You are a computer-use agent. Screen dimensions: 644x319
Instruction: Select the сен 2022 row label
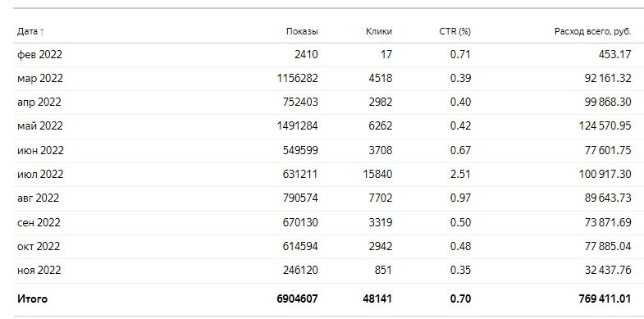pos(39,222)
